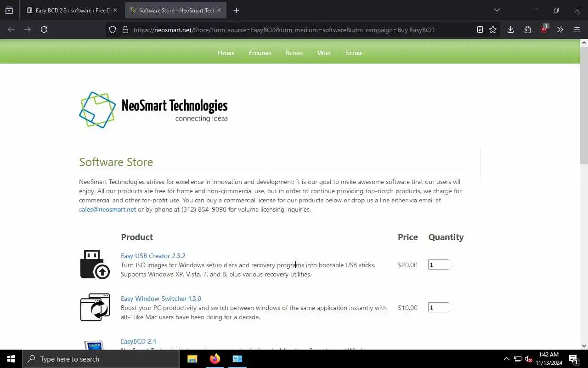Open the Windows Start menu
The height and width of the screenshot is (368, 588).
[11, 359]
